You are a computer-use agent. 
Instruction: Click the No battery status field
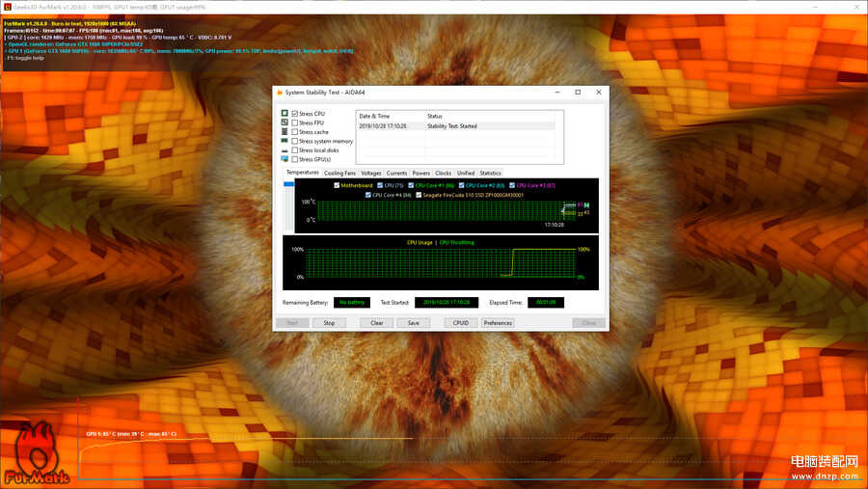tap(352, 303)
